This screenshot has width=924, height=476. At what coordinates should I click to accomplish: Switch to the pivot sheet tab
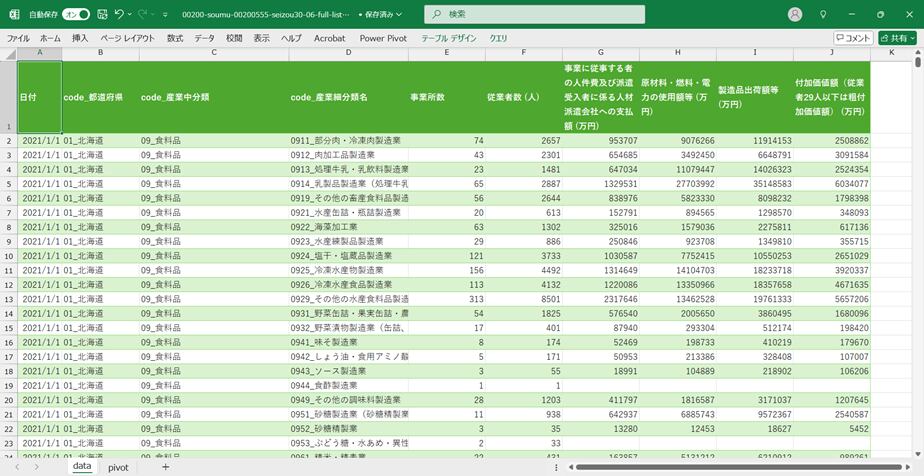pos(118,467)
